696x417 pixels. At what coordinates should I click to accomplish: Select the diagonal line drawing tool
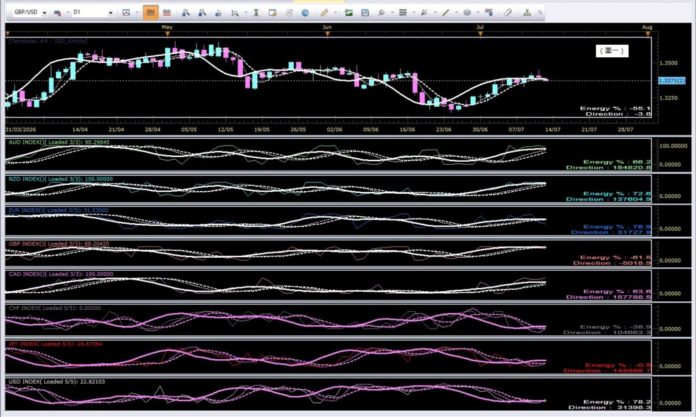point(446,13)
